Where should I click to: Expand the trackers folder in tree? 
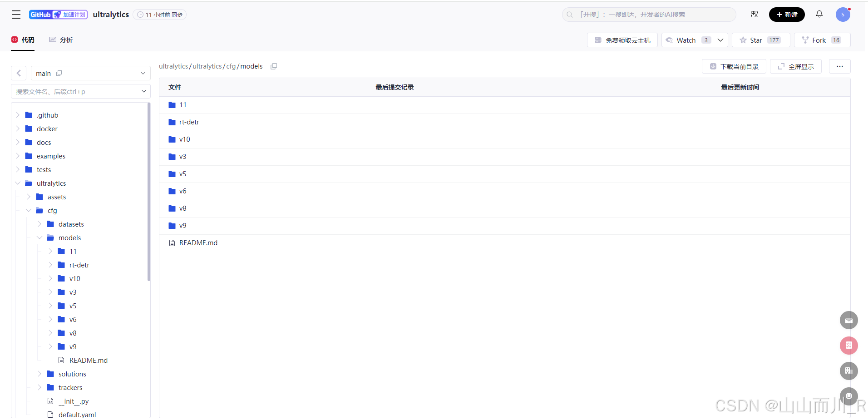[39, 387]
